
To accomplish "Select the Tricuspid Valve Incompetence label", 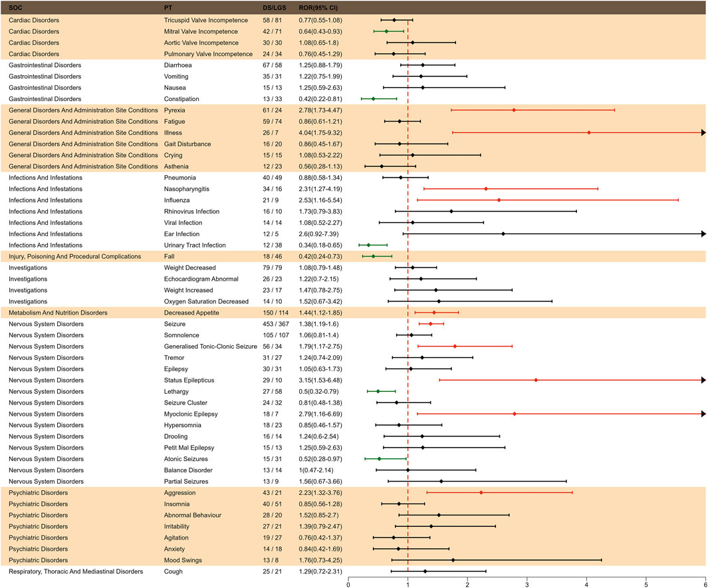I will pos(206,21).
